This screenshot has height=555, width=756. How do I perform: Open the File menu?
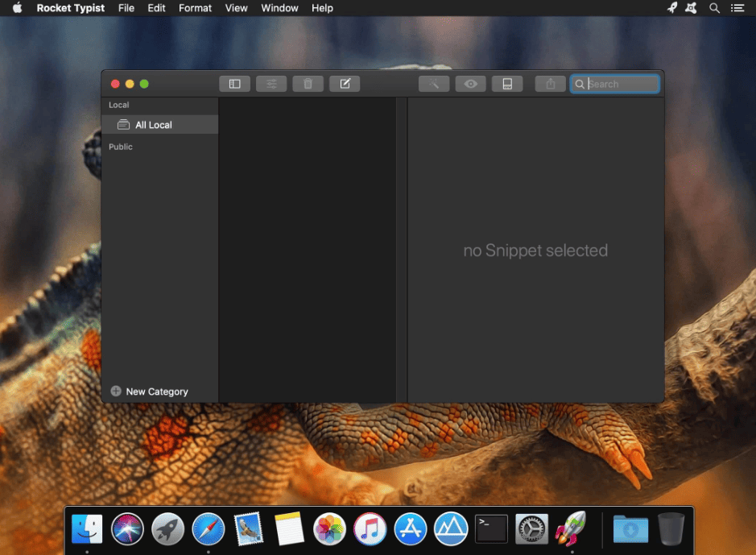pos(126,8)
